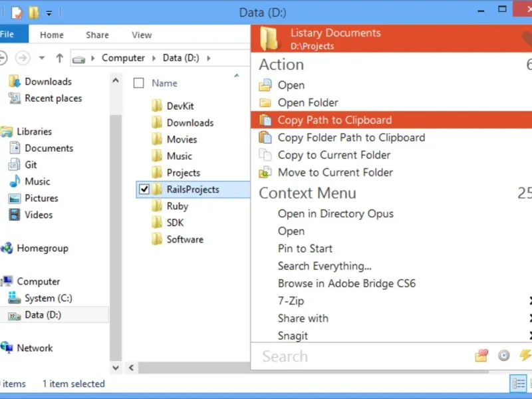Screen dimensions: 532x399
Task: Click the Listary lightning actions icon
Action: point(525,355)
